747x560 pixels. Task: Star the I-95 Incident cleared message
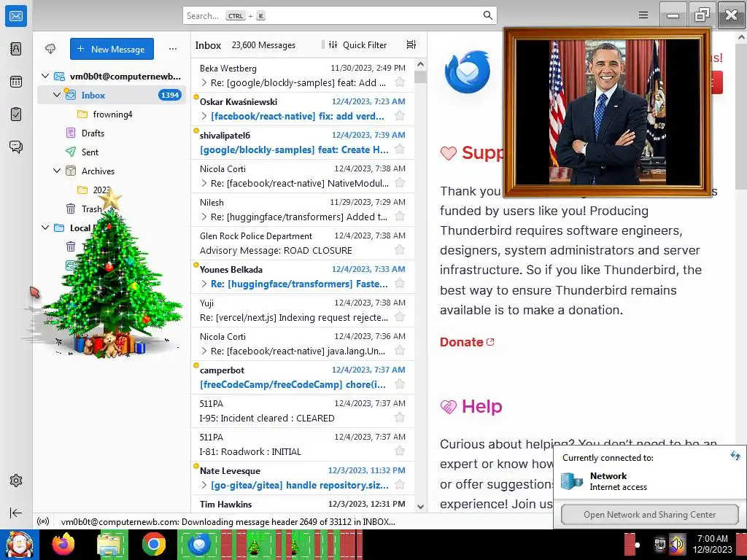[400, 418]
